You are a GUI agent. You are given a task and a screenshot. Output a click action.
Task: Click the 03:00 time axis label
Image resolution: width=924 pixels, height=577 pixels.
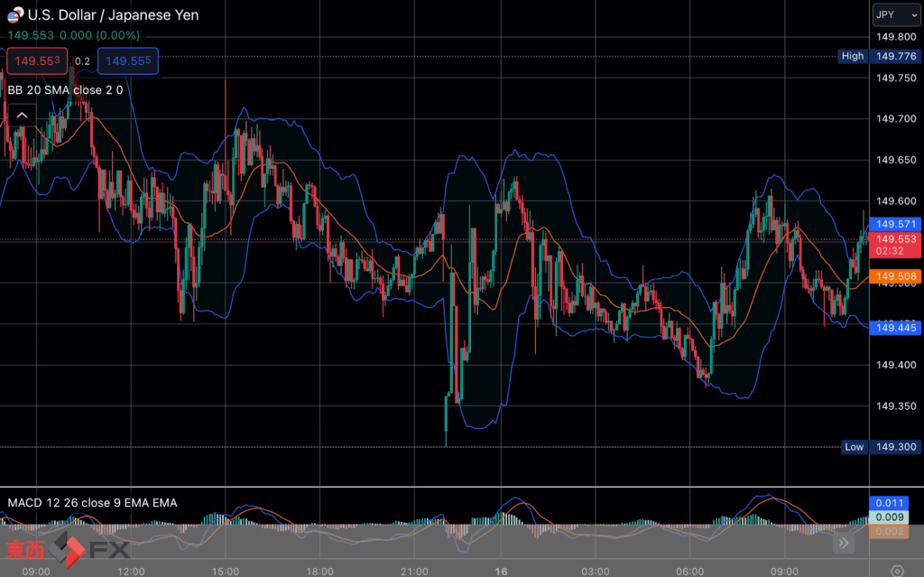596,571
